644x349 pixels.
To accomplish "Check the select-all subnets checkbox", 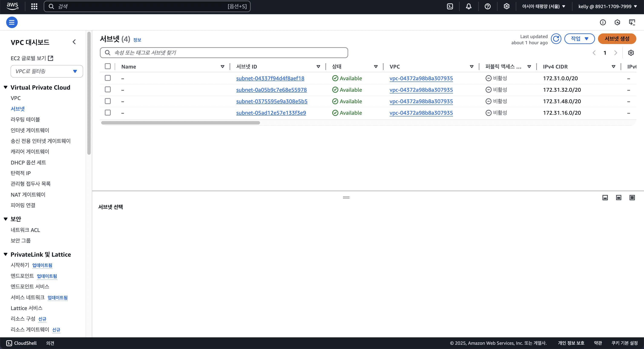I will [108, 66].
